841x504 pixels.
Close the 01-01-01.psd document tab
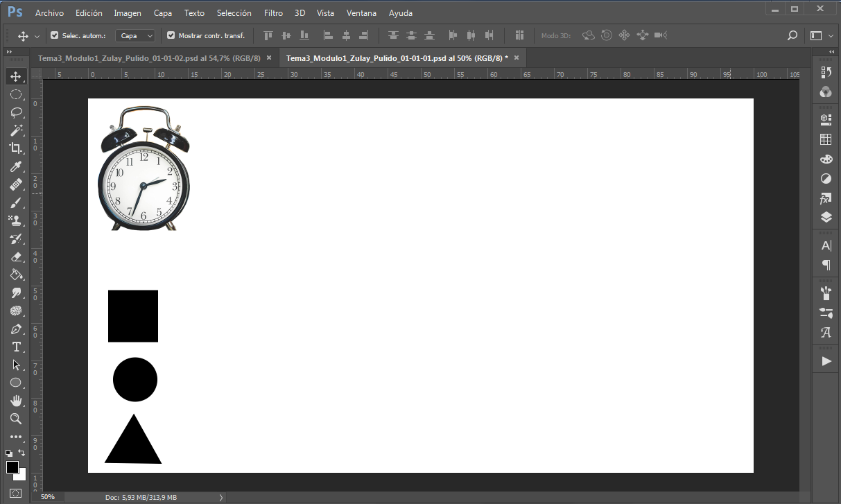point(515,58)
